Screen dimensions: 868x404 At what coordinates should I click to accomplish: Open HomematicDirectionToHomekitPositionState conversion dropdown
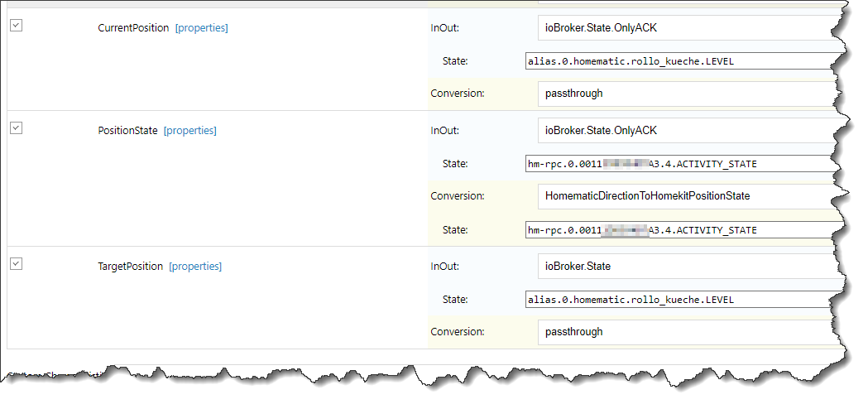click(x=691, y=196)
